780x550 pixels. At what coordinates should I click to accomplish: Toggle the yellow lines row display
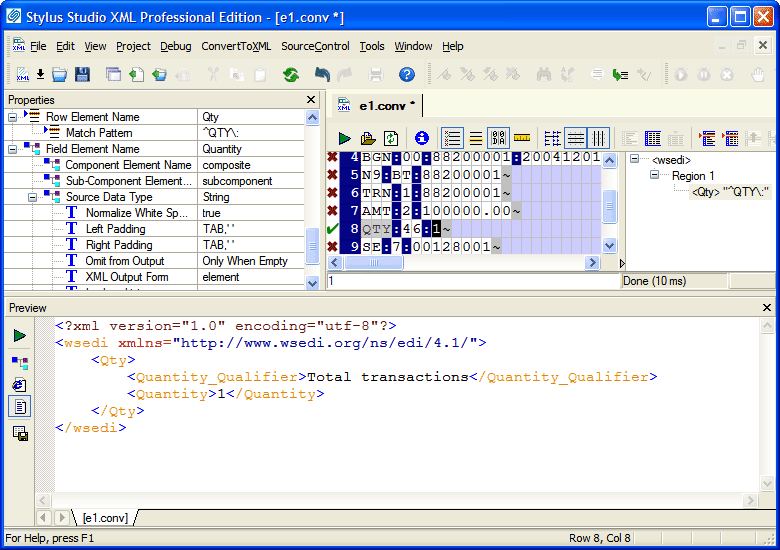pos(476,138)
